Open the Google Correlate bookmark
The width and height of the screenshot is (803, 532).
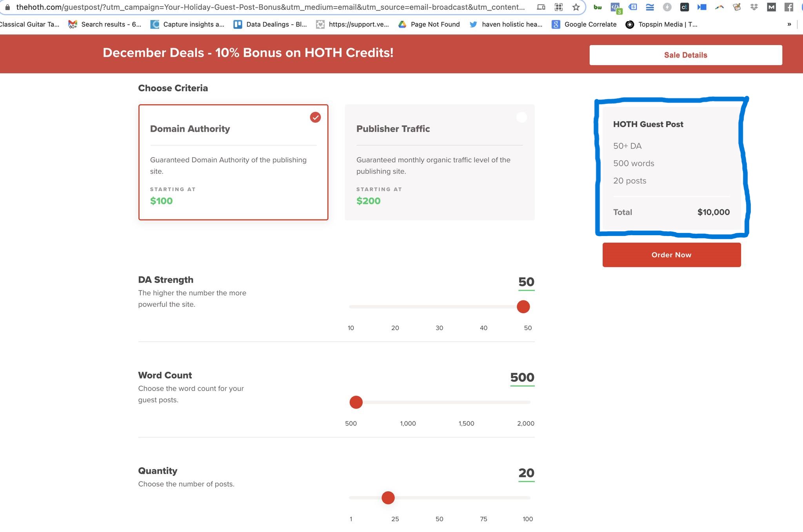click(x=584, y=24)
